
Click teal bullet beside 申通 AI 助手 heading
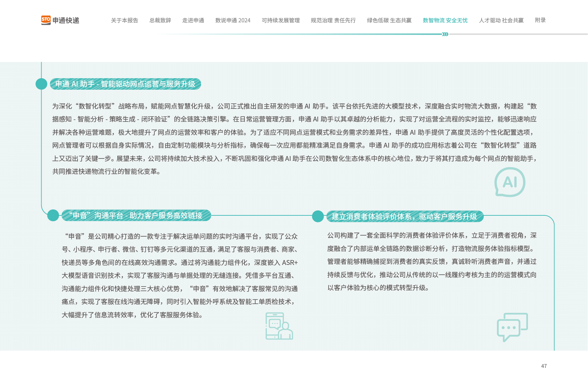(42, 84)
